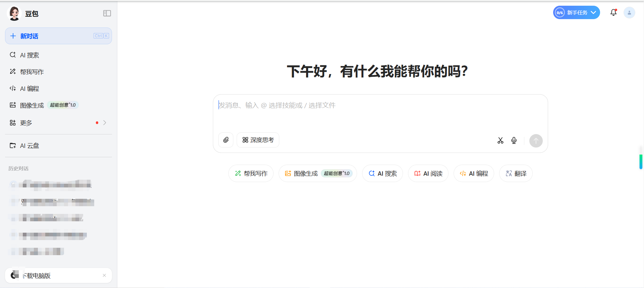The width and height of the screenshot is (644, 288).
Task: Open the notifications bell
Action: coord(613,13)
